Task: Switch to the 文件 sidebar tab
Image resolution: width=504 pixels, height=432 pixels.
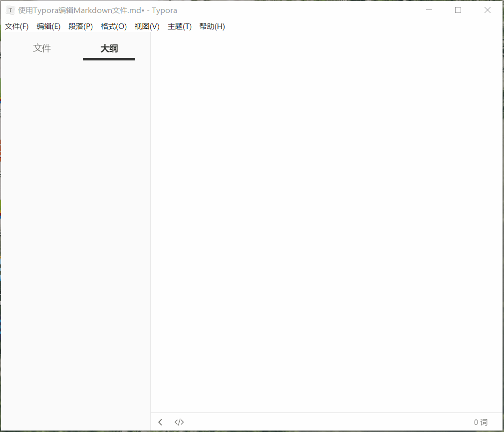Action: [42, 48]
